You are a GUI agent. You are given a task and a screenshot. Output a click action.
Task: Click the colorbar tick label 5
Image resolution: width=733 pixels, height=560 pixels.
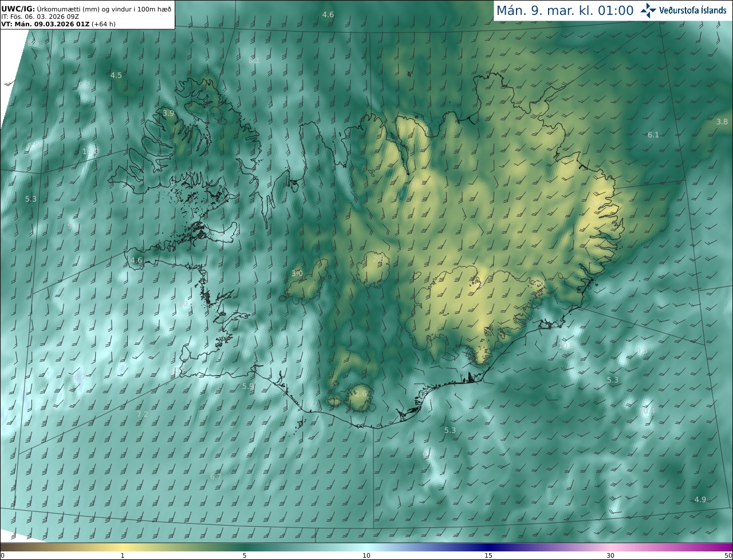[x=245, y=555]
